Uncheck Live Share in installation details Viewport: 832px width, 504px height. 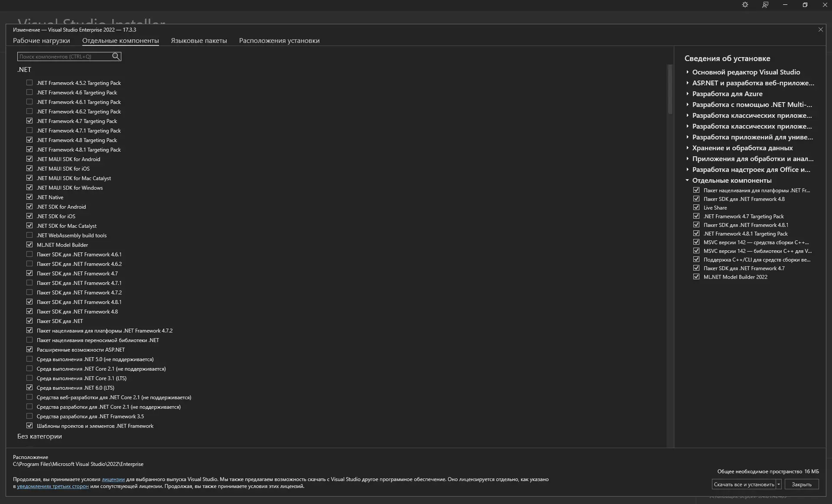[x=696, y=207]
